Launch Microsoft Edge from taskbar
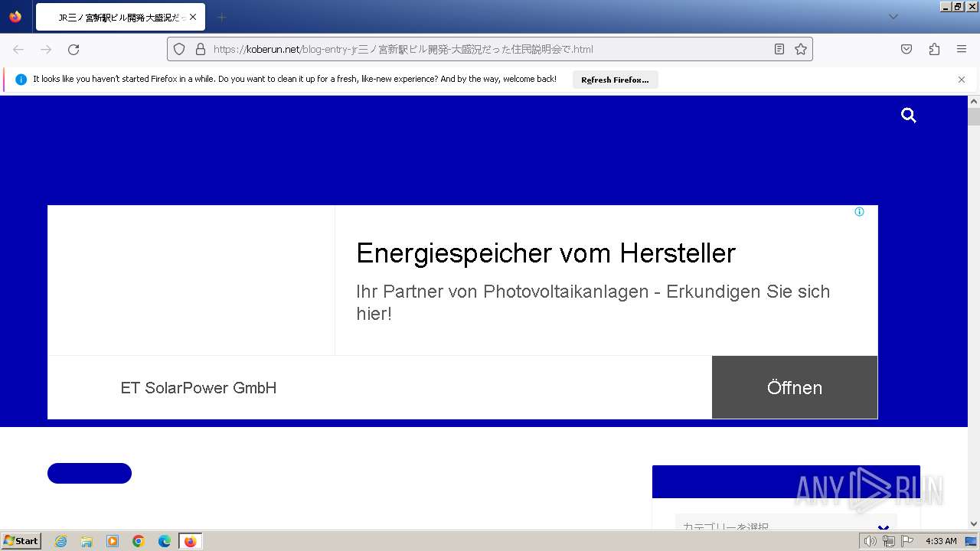 pos(165,541)
